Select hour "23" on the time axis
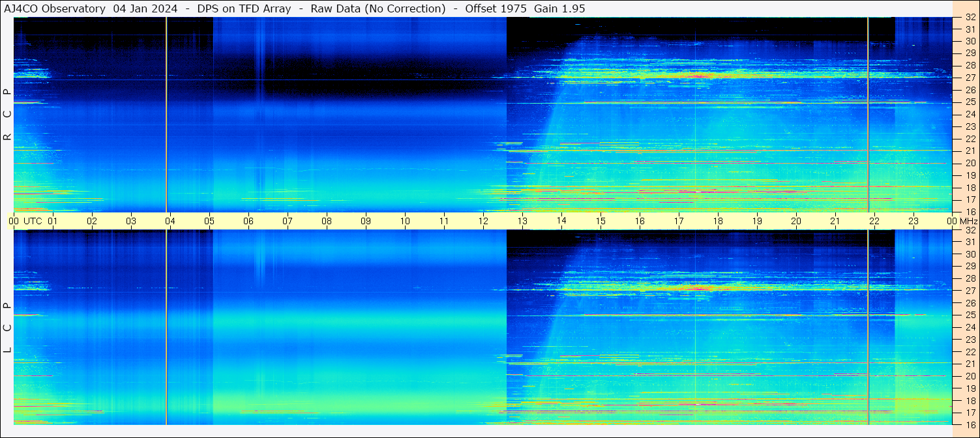980x438 pixels. pyautogui.click(x=913, y=221)
